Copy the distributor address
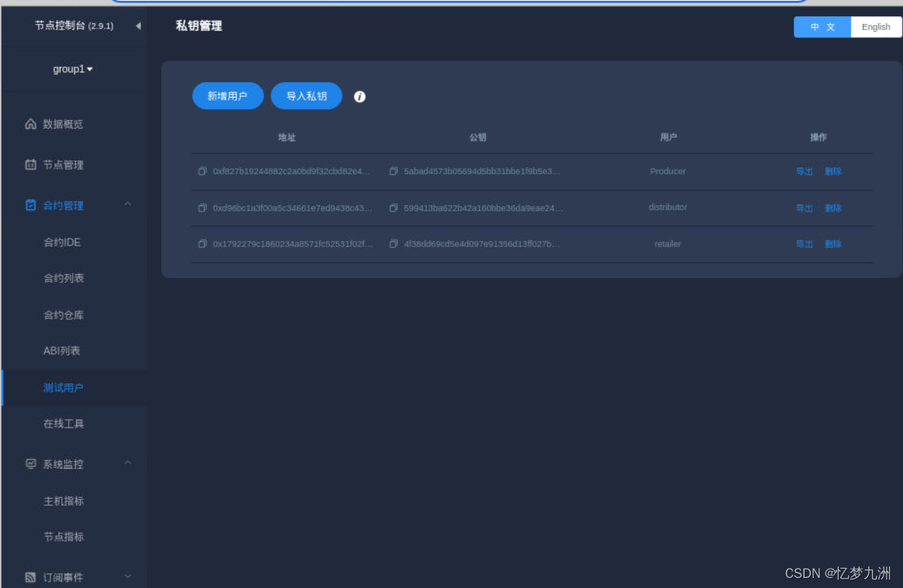The image size is (903, 588). point(202,208)
